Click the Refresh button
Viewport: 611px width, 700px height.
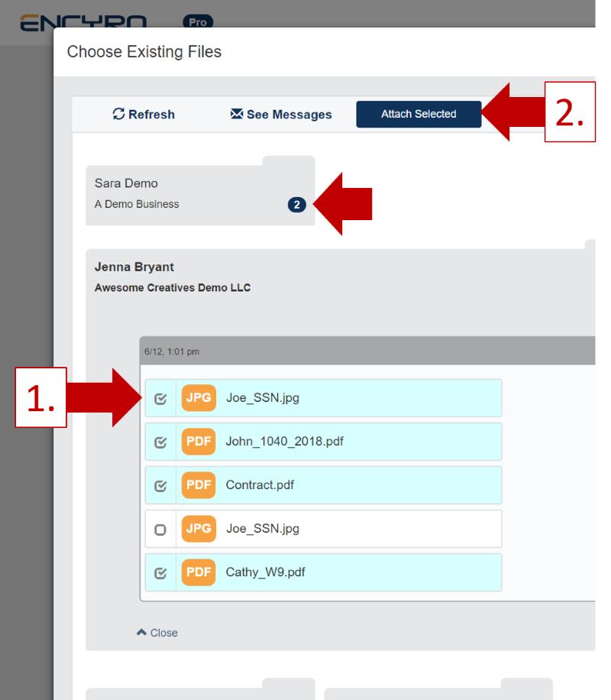click(x=144, y=115)
